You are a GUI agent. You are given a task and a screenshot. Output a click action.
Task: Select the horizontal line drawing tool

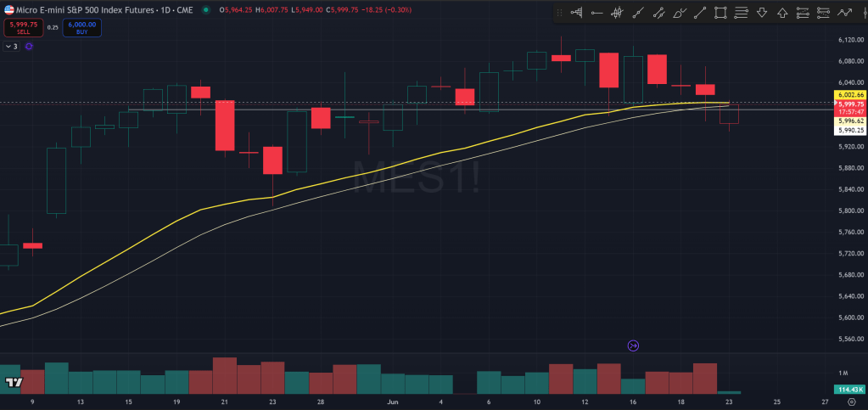597,13
